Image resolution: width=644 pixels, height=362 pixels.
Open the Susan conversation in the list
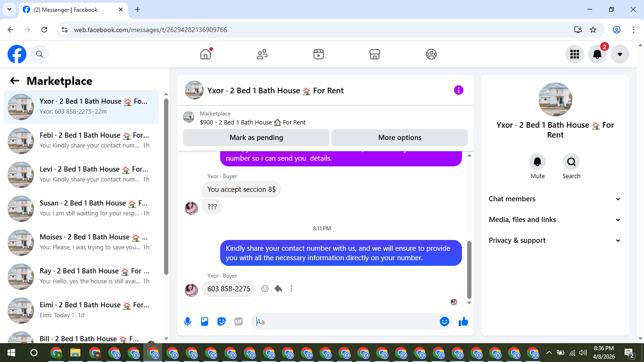coord(82,209)
